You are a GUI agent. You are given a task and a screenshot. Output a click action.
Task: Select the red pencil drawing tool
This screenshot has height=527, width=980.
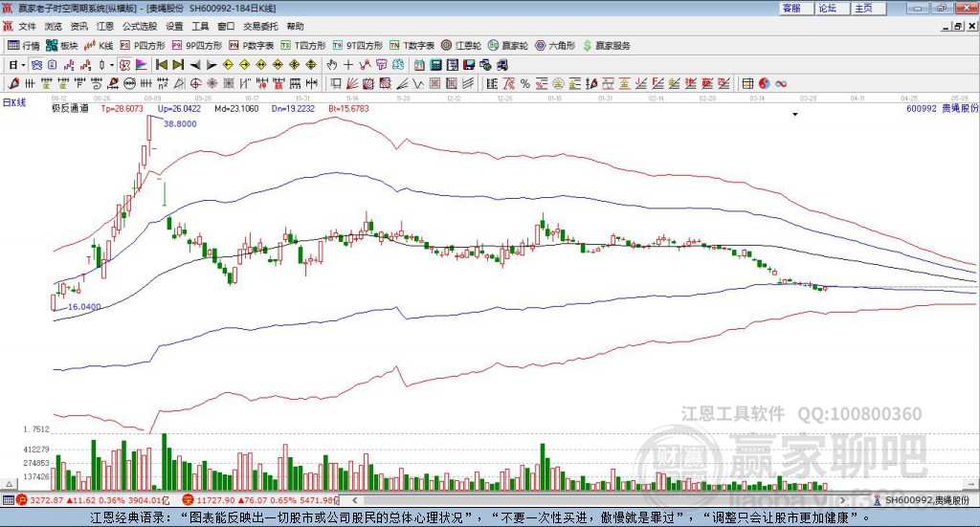point(13,83)
